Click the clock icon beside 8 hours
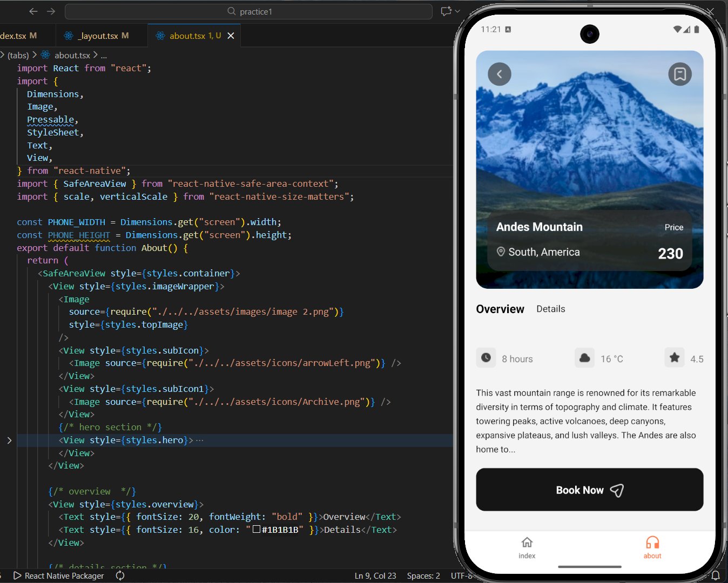Screen dimensions: 728x583 (486, 358)
